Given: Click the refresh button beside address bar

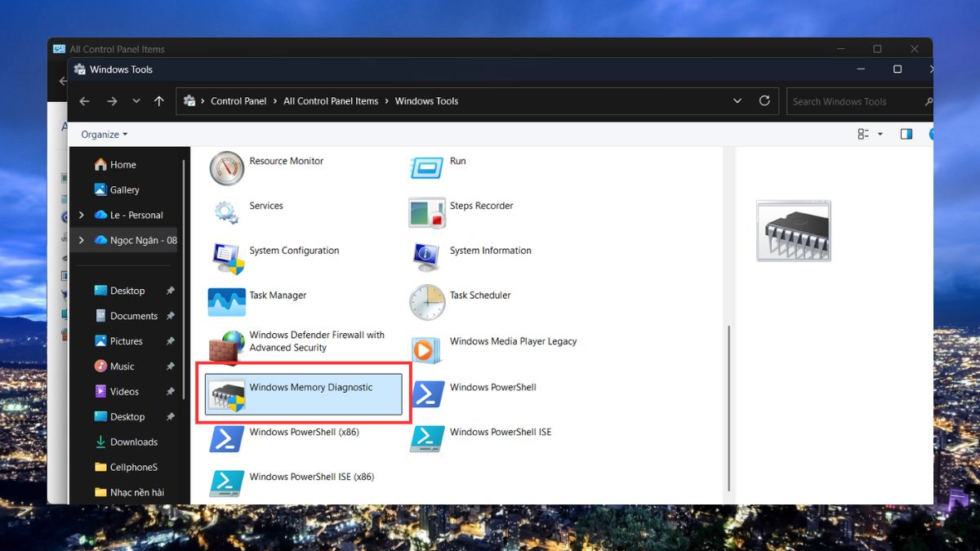Looking at the screenshot, I should click(x=764, y=101).
